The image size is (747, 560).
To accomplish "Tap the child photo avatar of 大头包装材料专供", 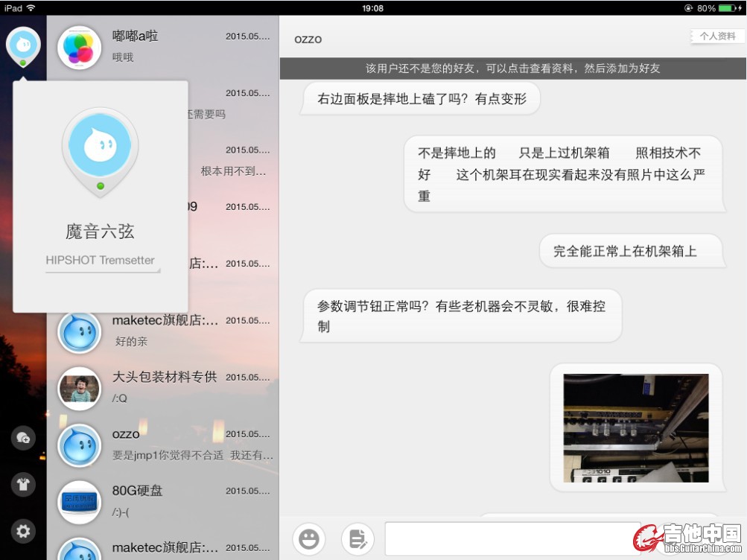I will 79,389.
